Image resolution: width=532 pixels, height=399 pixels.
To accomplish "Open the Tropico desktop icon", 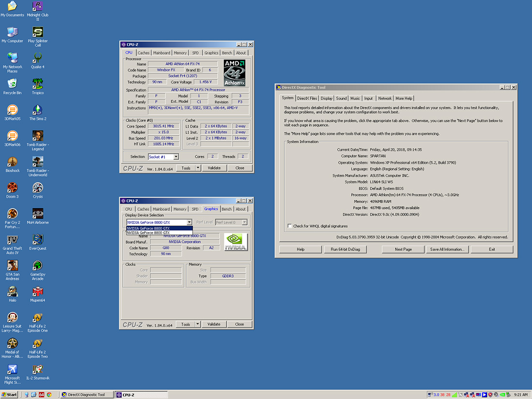I will [x=38, y=87].
